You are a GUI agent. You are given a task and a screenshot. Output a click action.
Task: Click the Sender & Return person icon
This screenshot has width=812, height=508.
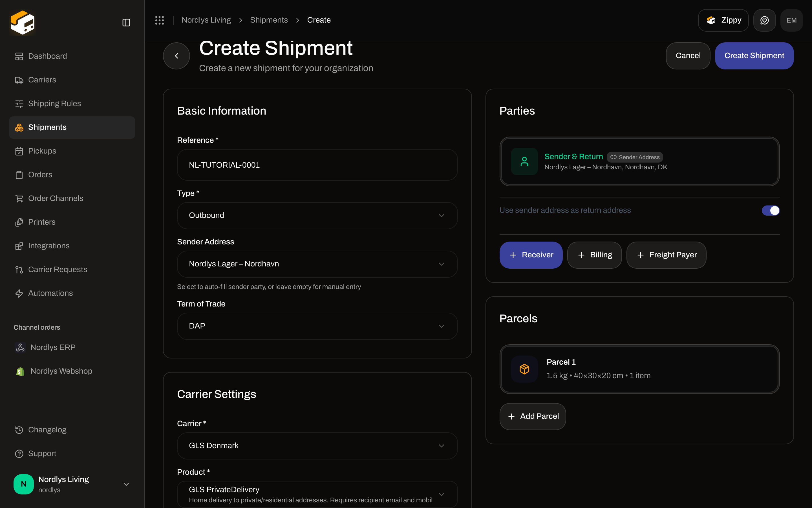pyautogui.click(x=524, y=162)
